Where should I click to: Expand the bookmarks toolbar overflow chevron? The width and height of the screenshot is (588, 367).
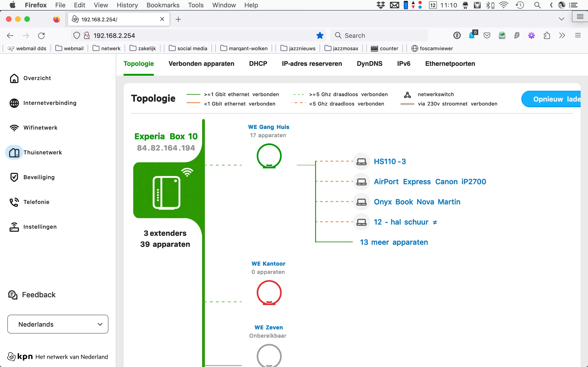(x=562, y=36)
